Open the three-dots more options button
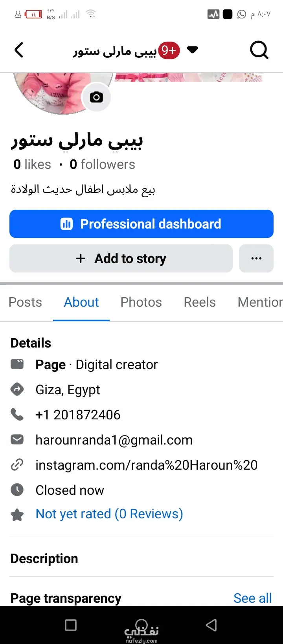The image size is (283, 644). click(256, 258)
